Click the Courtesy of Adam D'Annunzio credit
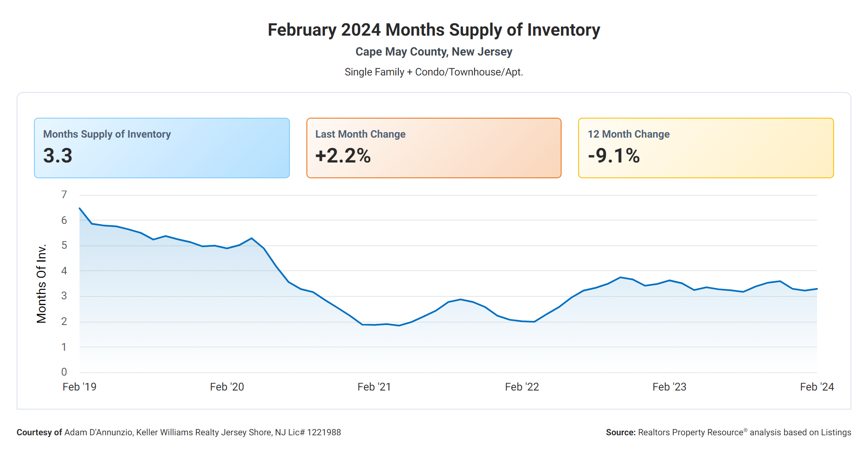 [178, 432]
